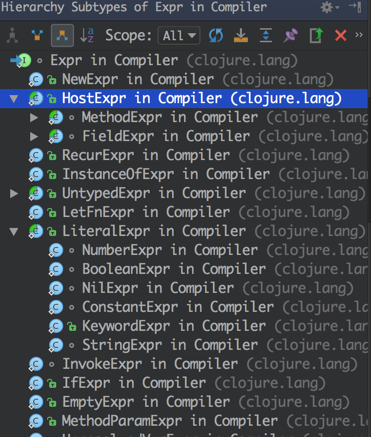Viewport: 371px width, 437px height.
Task: Click the class icon beside InstanceOfExpr
Action: pyautogui.click(x=36, y=175)
